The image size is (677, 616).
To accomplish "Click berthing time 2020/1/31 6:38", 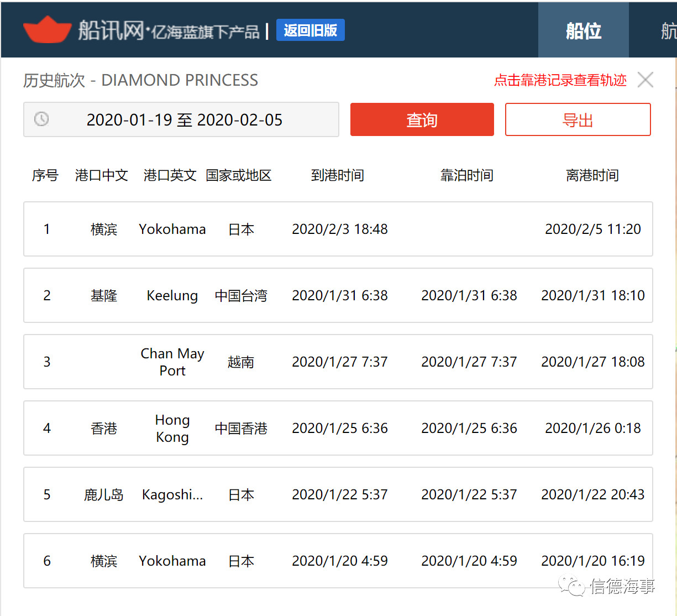I will (469, 295).
